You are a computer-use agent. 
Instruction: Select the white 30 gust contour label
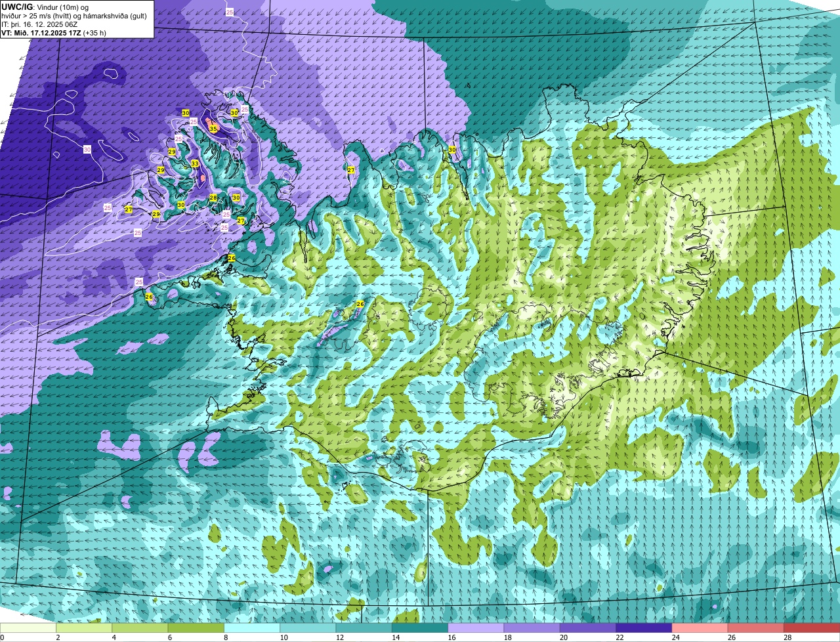point(87,150)
